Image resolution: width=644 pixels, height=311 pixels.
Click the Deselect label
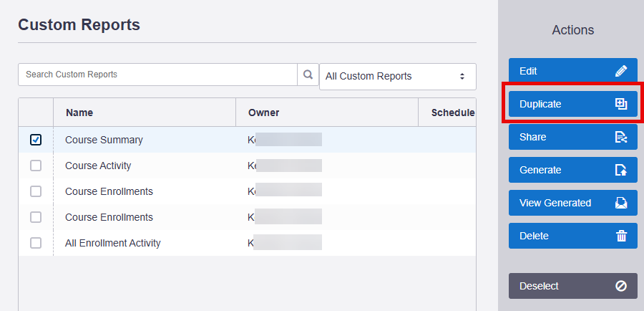coord(539,286)
